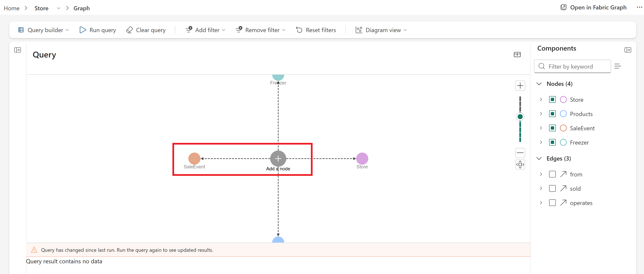Click the Store breadcrumb
The height and width of the screenshot is (274, 644).
41,8
